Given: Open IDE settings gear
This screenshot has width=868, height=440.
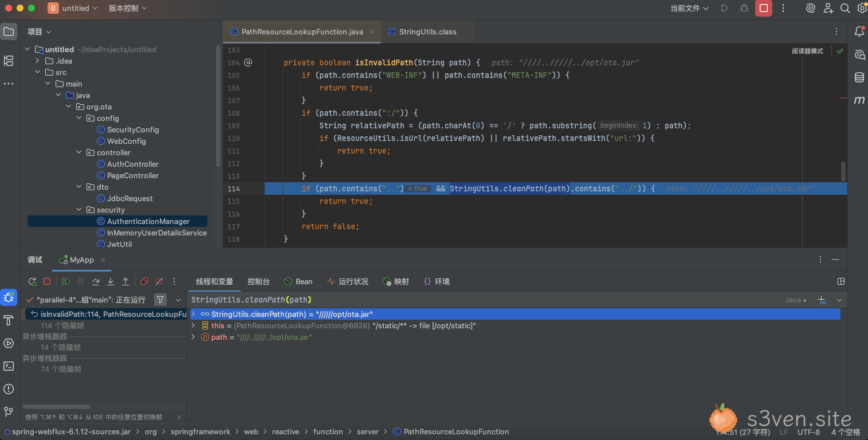Looking at the screenshot, I should (862, 8).
